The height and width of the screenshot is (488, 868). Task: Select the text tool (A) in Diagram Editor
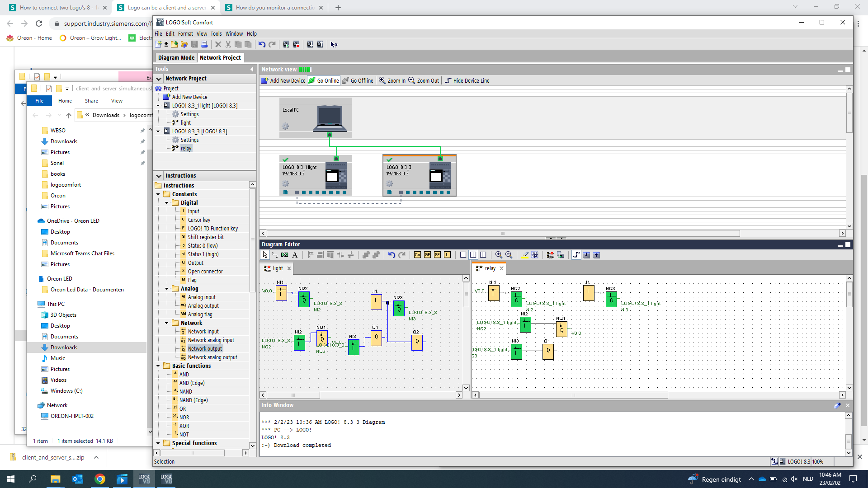click(295, 255)
